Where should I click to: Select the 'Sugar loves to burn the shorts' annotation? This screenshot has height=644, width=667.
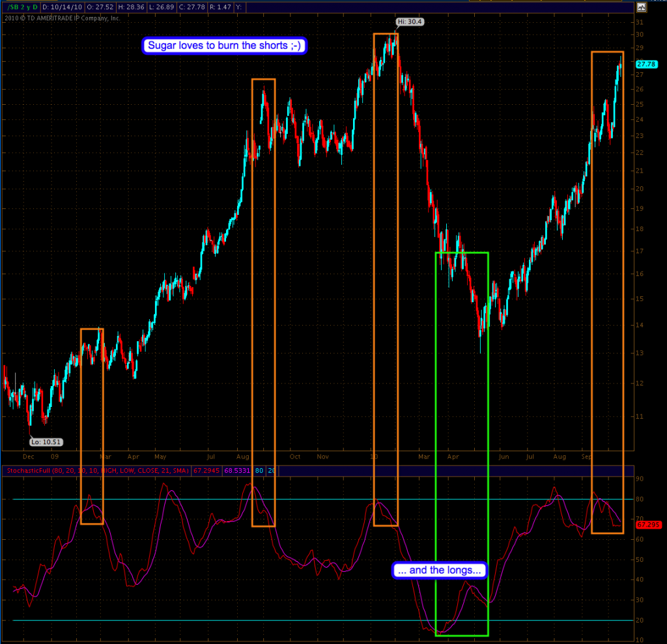click(x=225, y=46)
